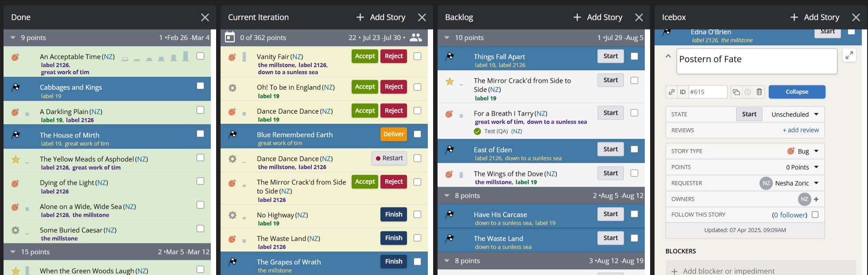The image size is (868, 275).
Task: Open story history clock icon
Action: (x=748, y=92)
